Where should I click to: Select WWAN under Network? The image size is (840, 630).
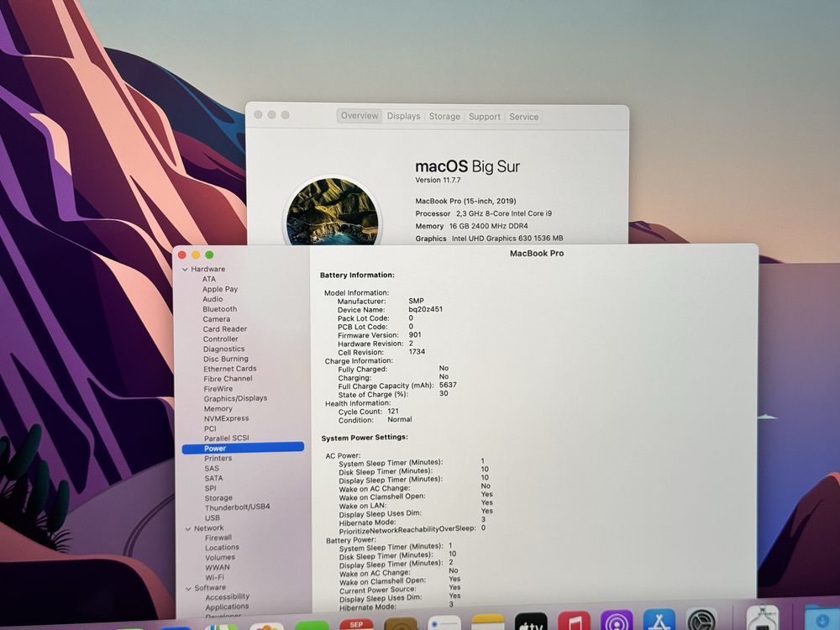click(x=218, y=567)
